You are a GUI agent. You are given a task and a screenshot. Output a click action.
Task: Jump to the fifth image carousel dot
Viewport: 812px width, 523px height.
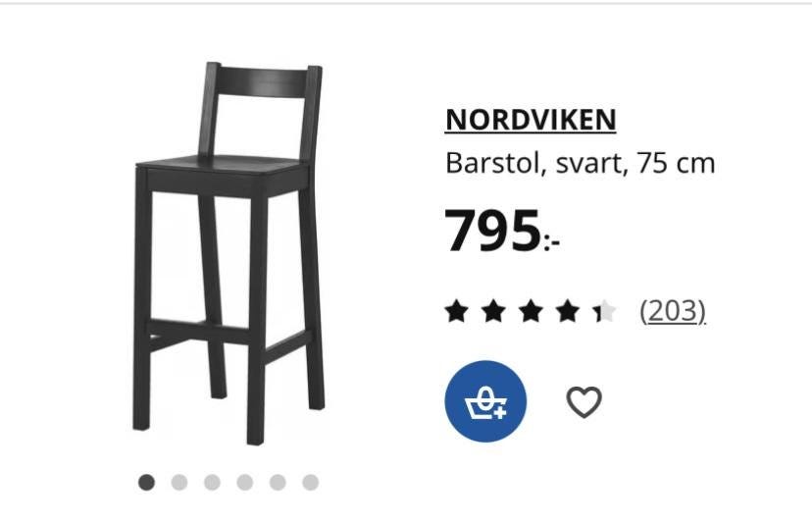278,483
